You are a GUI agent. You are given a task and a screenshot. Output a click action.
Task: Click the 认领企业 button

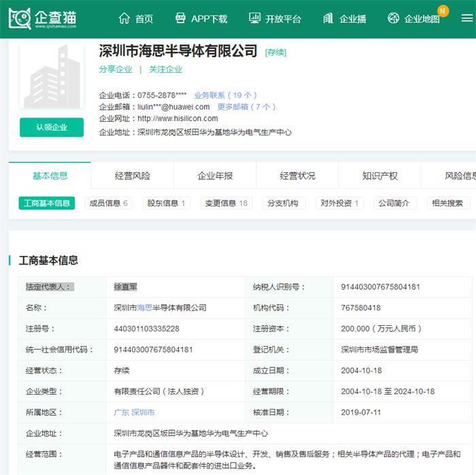click(x=52, y=127)
